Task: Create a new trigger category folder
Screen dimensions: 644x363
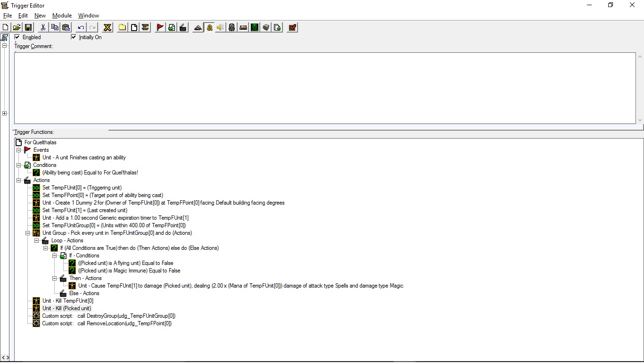Action: [123, 27]
